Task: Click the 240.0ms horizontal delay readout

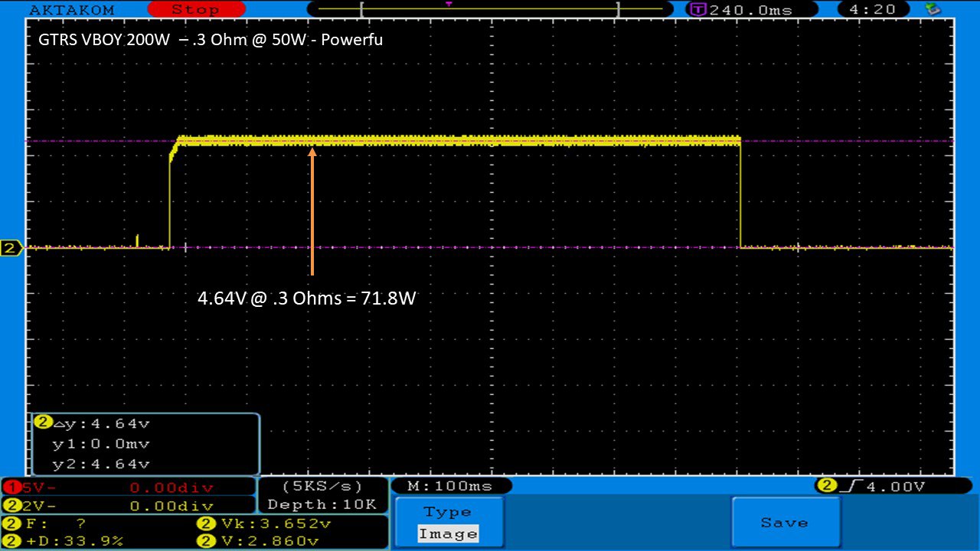Action: 743,9
